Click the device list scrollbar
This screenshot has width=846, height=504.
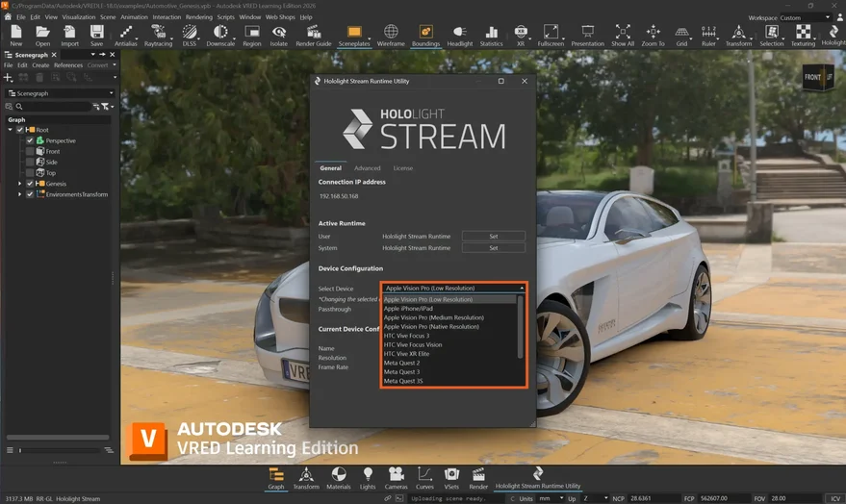pos(520,327)
